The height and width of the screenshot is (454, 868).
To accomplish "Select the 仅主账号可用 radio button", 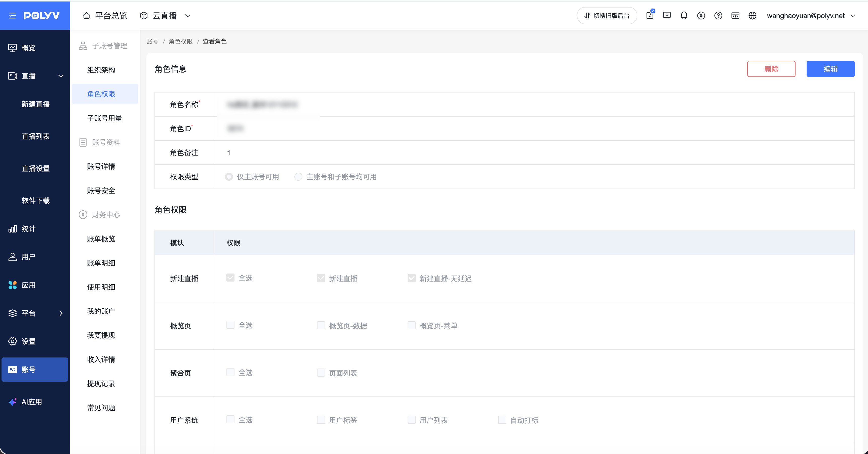I will tap(229, 177).
